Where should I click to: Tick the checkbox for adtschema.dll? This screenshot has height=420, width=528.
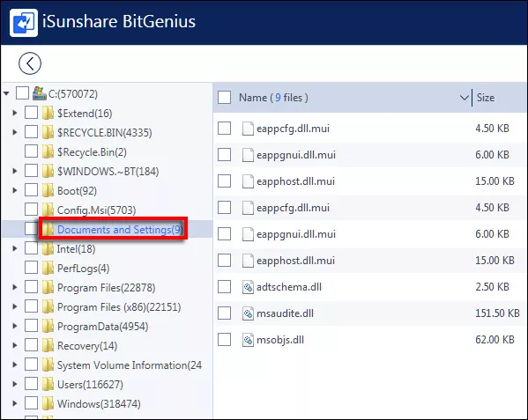point(224,287)
